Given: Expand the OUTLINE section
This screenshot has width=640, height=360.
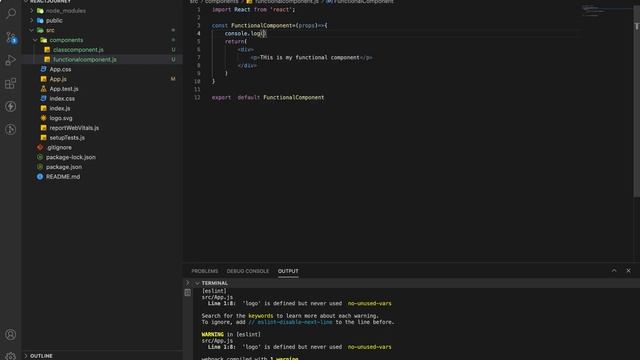Looking at the screenshot, I should [41, 356].
